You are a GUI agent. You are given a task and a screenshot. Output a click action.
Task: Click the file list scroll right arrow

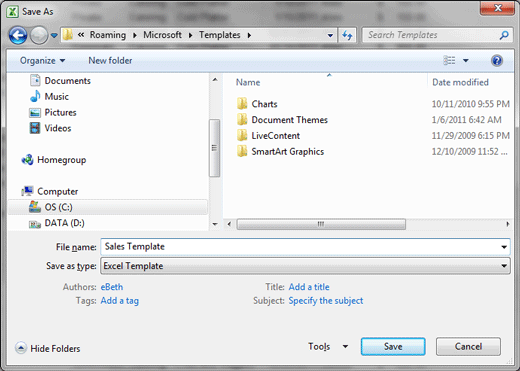point(508,224)
